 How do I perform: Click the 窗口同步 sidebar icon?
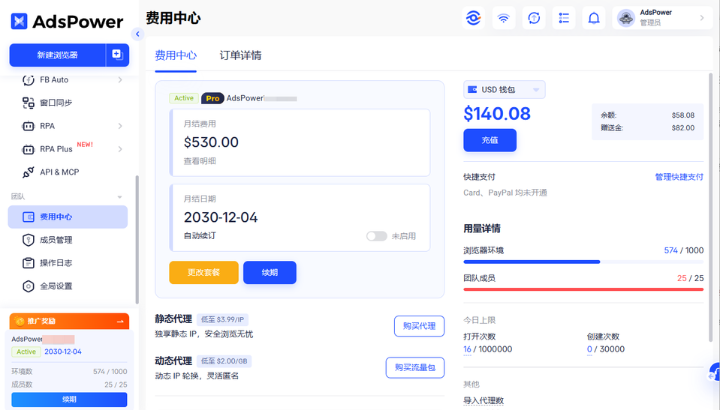(x=28, y=103)
